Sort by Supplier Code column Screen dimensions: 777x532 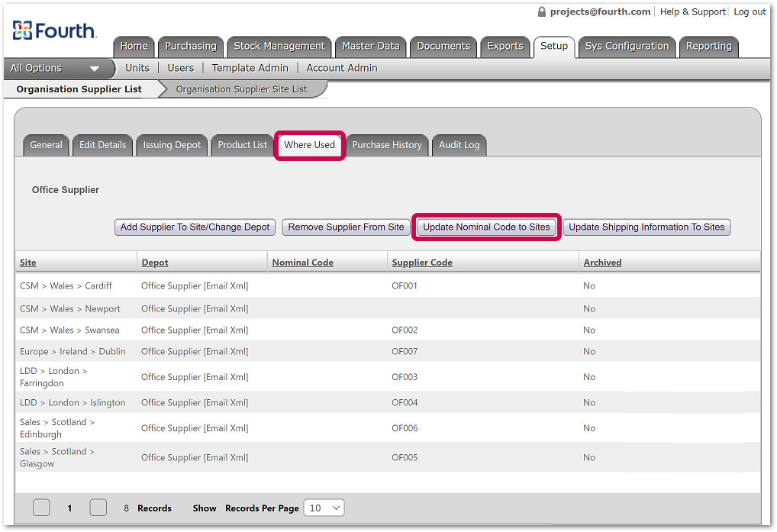point(422,263)
